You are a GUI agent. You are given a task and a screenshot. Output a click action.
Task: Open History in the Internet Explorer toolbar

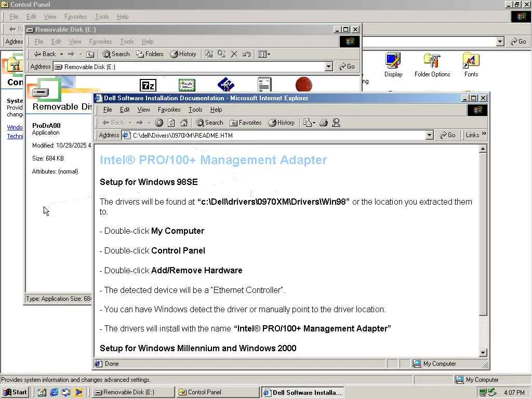coord(281,123)
